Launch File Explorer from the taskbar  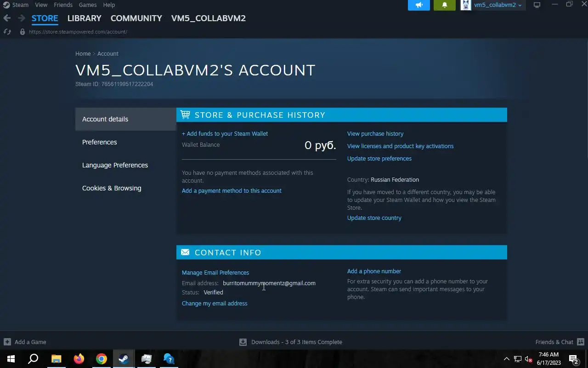coord(56,359)
